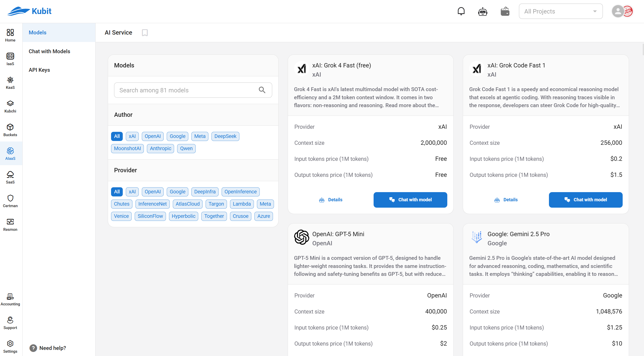Open IaaS section in sidebar

click(x=10, y=59)
